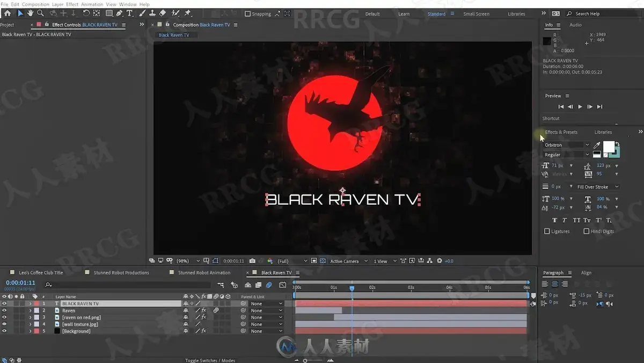This screenshot has width=644, height=363.
Task: Toggle the Draft 3D cube icon
Action: tap(234, 285)
